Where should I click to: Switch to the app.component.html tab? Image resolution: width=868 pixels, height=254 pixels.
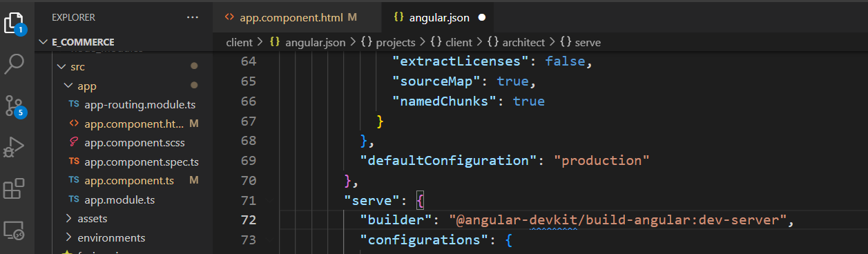[297, 17]
